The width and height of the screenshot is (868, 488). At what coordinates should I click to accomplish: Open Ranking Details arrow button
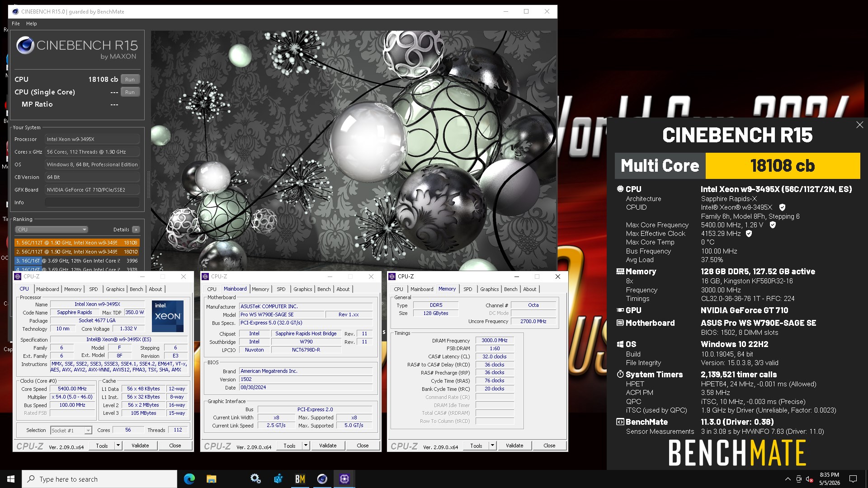pyautogui.click(x=136, y=230)
